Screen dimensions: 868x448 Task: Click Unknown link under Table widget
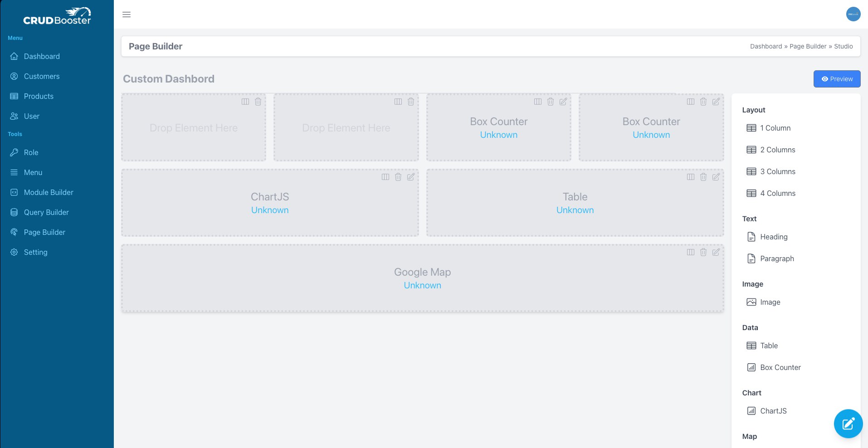575,210
